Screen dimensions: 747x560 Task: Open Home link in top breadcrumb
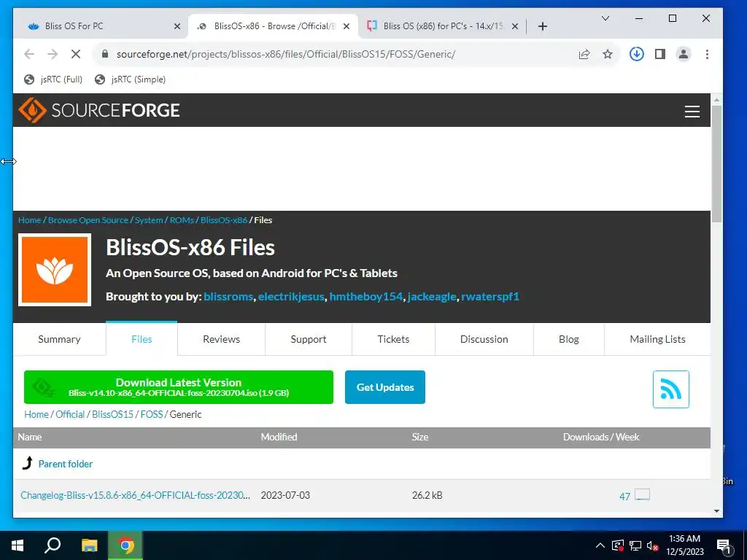tap(29, 220)
